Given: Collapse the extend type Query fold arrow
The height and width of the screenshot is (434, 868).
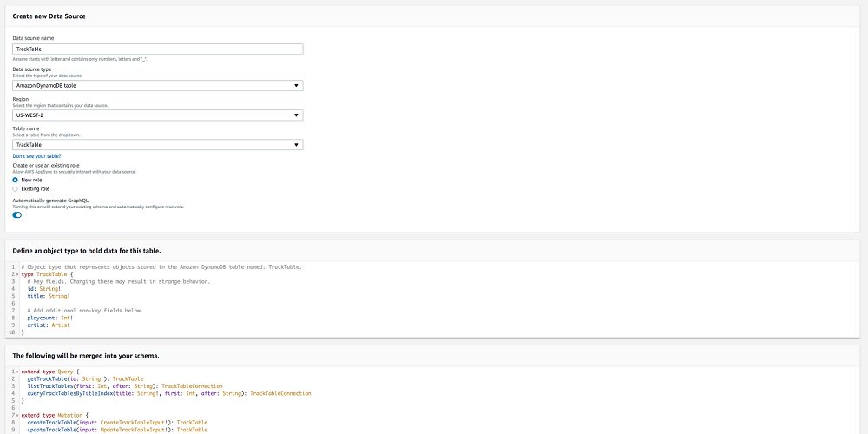Looking at the screenshot, I should pos(17,372).
